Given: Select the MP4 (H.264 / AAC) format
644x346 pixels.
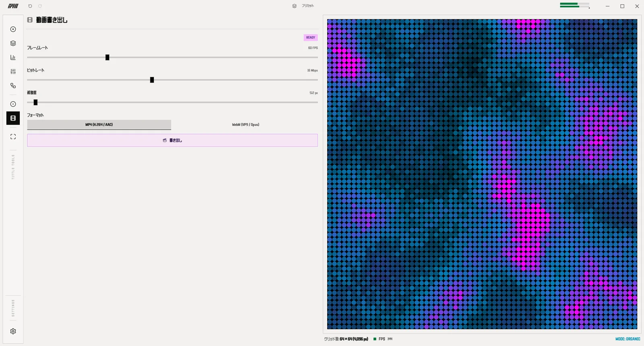Looking at the screenshot, I should coord(99,125).
